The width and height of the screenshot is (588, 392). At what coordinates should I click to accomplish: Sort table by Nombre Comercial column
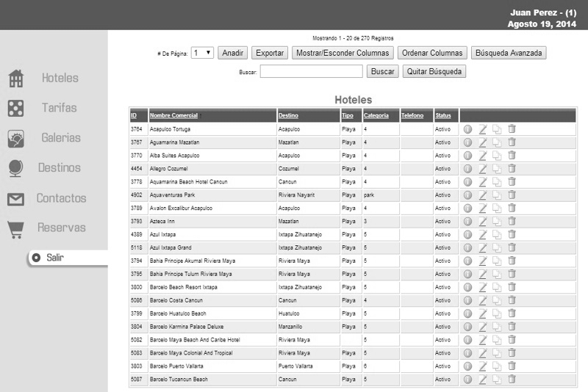tap(173, 115)
